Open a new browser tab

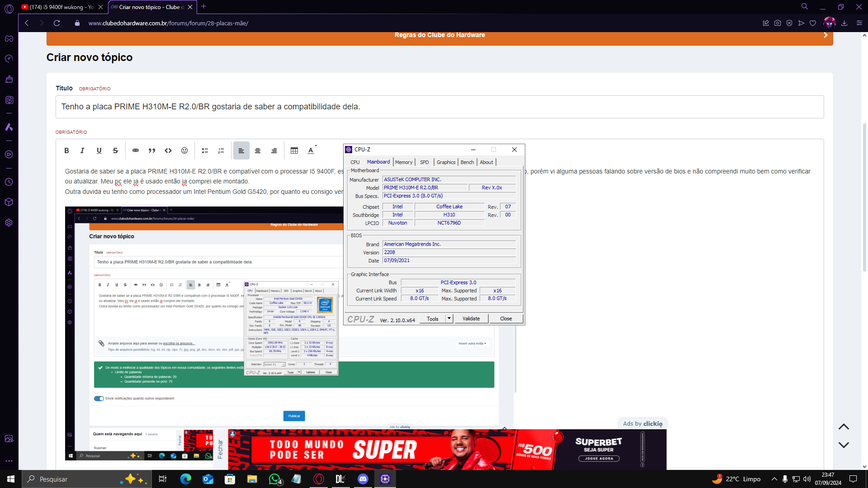[204, 6]
